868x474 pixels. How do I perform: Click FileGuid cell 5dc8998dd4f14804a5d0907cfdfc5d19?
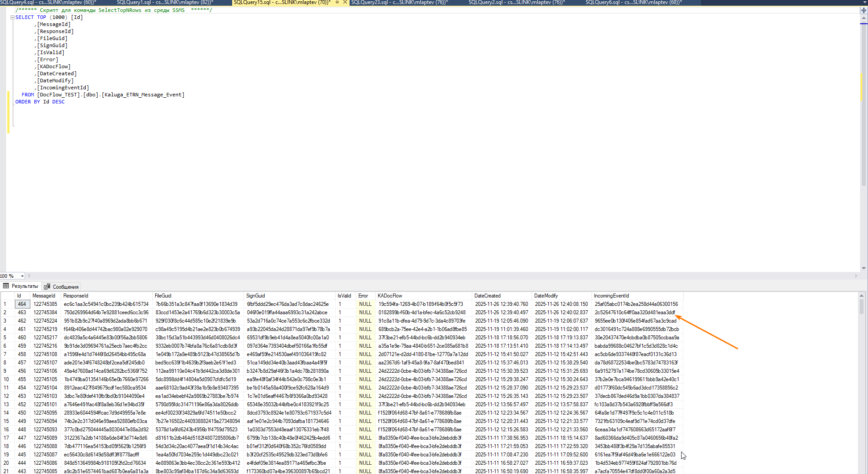[198, 379]
